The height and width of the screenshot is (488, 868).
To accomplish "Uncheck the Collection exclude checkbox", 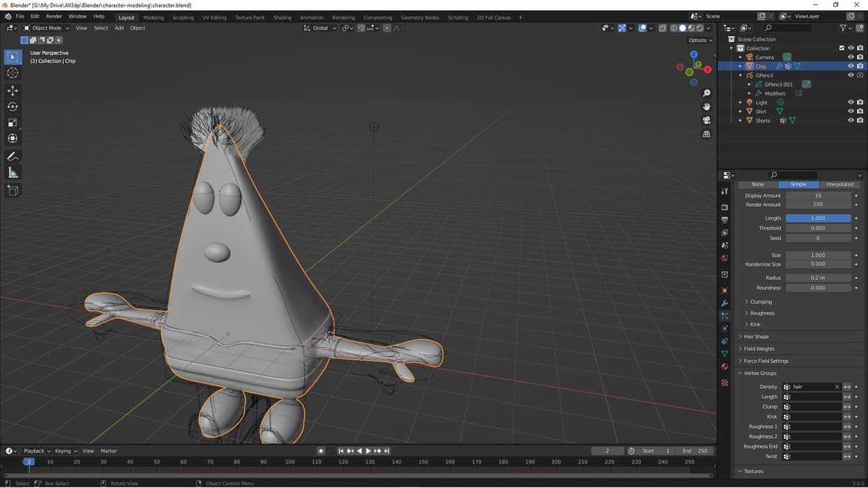I will 841,48.
